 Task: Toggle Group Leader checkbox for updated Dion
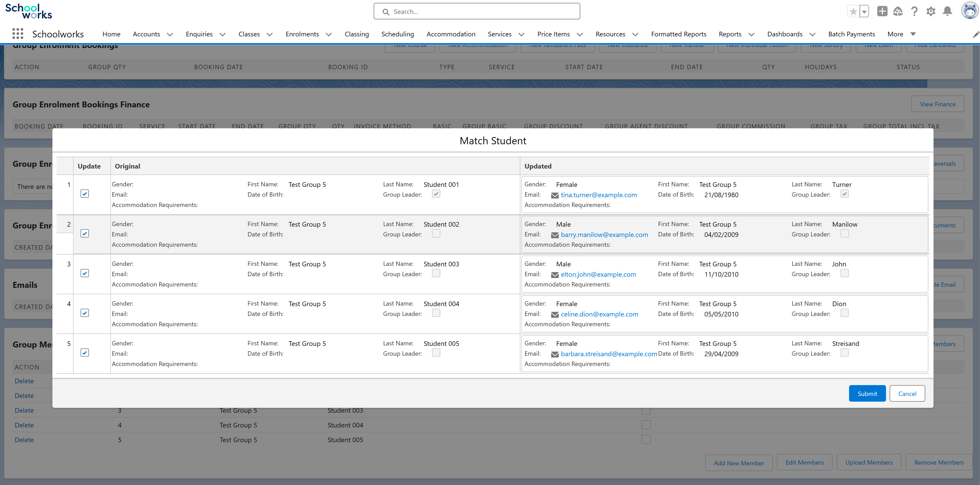click(845, 313)
